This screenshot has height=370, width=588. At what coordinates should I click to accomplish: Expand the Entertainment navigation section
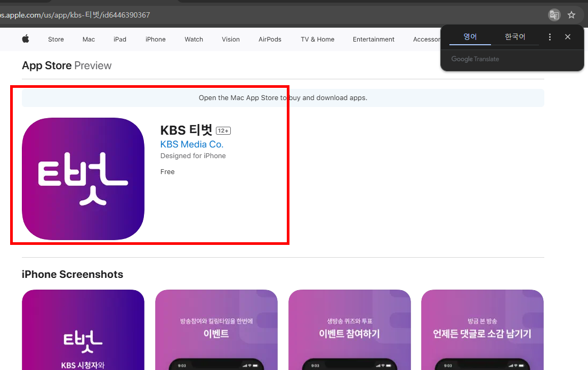pos(373,39)
